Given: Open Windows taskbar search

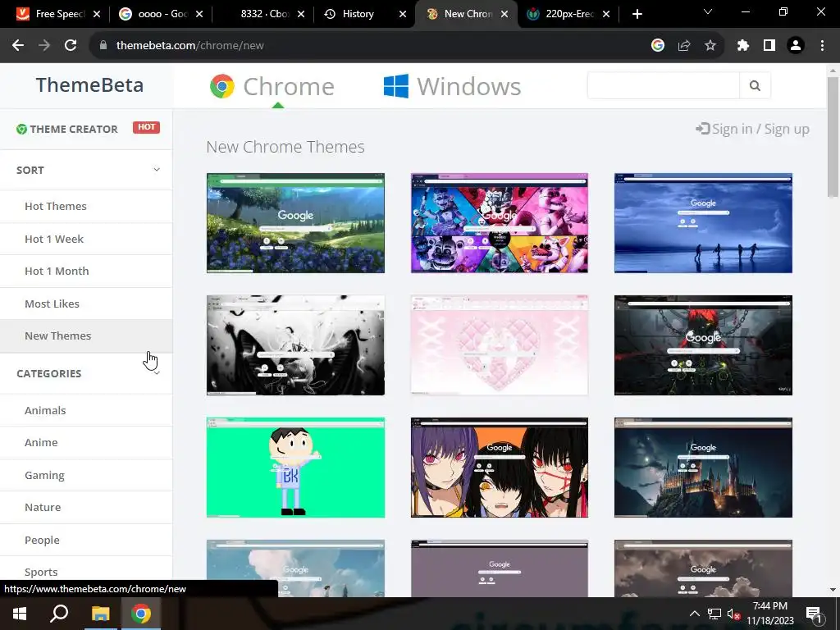Looking at the screenshot, I should coord(59,614).
